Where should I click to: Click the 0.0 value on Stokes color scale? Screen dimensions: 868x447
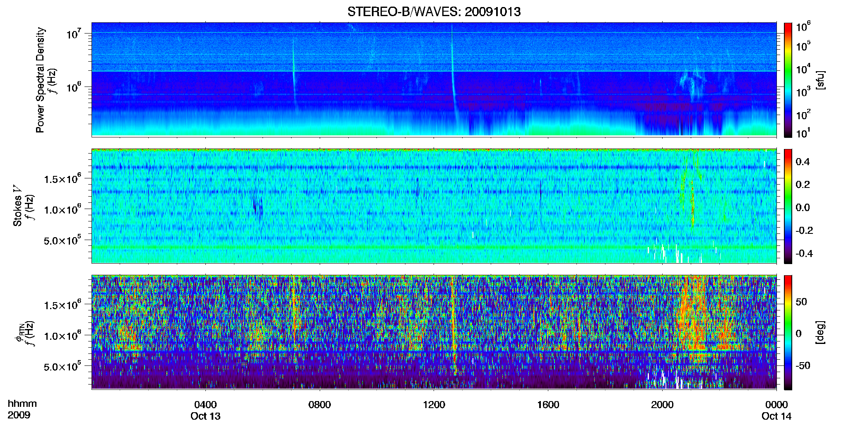click(x=803, y=207)
